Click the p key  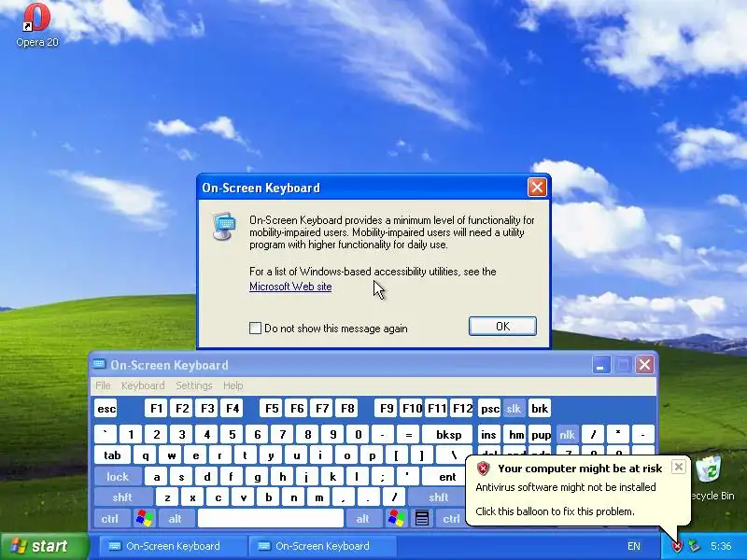[372, 455]
